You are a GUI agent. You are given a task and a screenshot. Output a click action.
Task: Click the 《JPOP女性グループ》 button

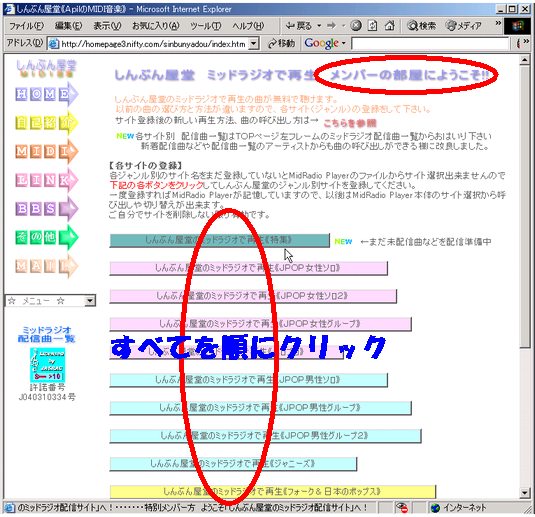pos(260,324)
